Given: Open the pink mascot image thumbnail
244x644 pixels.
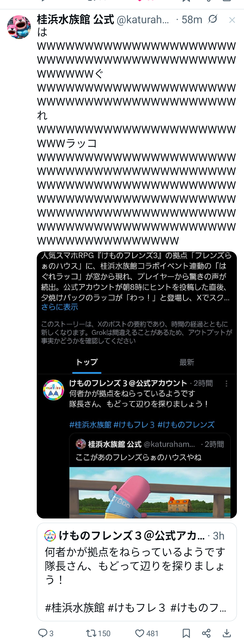Looking at the screenshot, I should pos(150,493).
